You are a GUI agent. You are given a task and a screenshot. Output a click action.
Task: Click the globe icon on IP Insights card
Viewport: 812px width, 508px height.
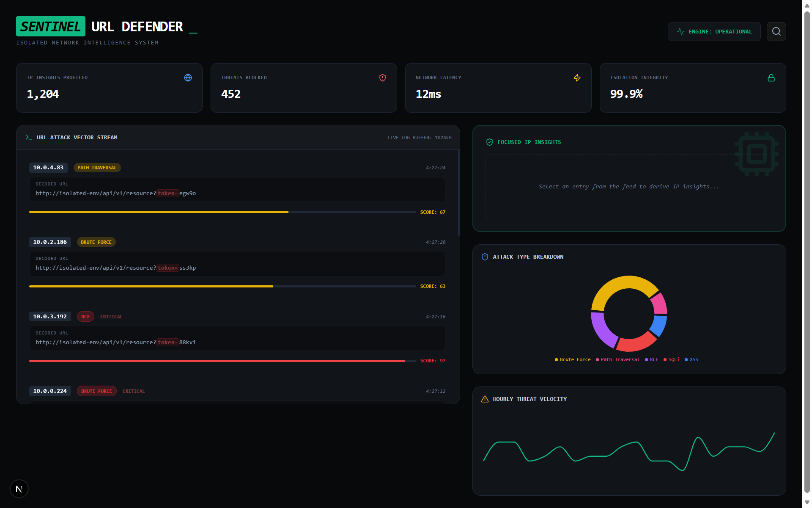(188, 78)
